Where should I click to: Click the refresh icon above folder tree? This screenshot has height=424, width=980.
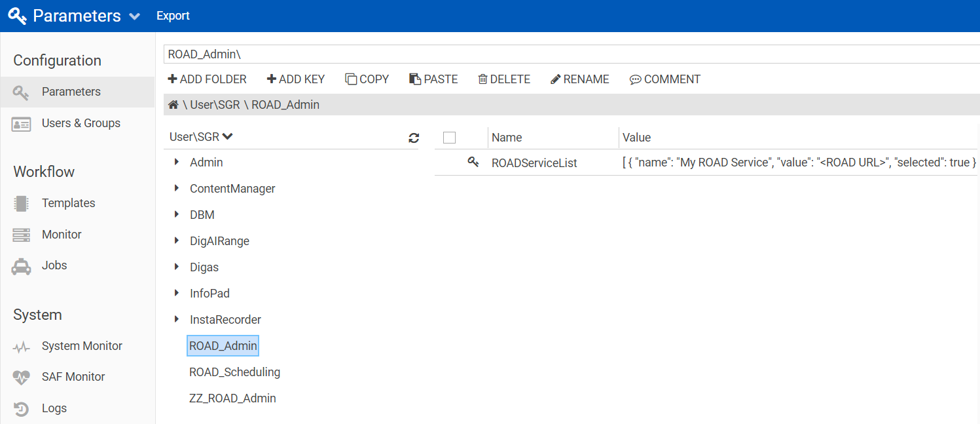coord(414,138)
